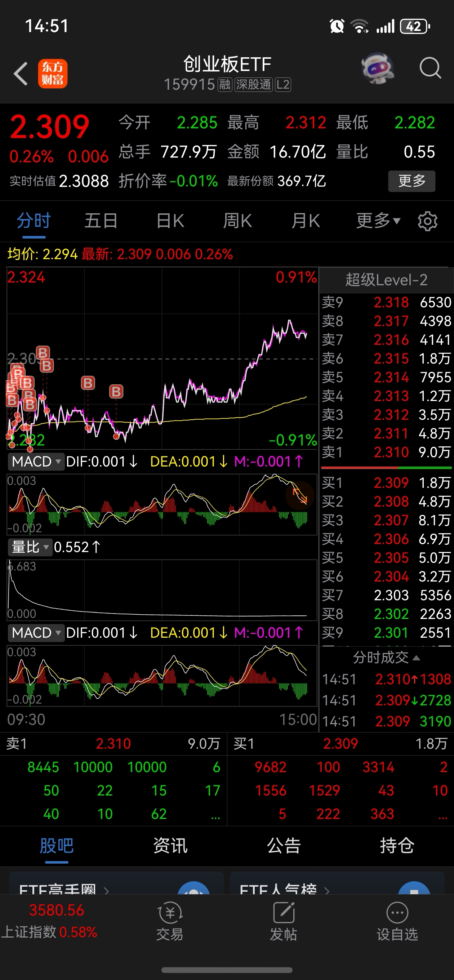Tap the B marker above the 2.30 line
The height and width of the screenshot is (980, 454).
(43, 353)
